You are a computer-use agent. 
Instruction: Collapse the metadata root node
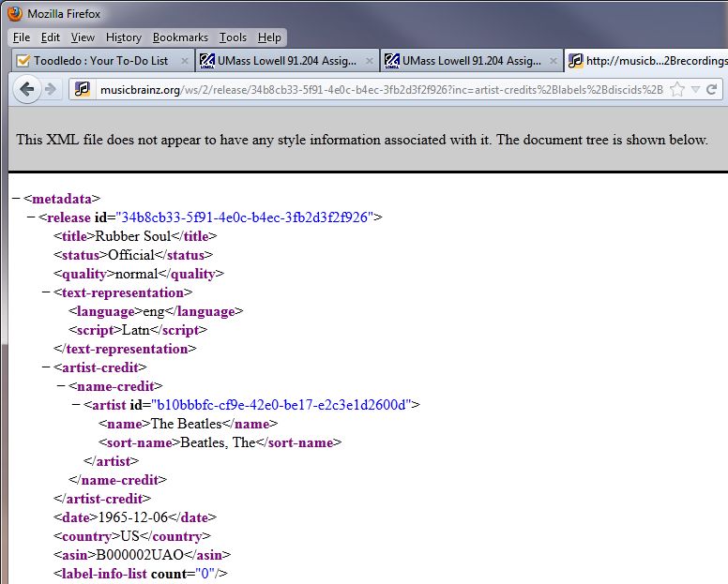tap(16, 199)
